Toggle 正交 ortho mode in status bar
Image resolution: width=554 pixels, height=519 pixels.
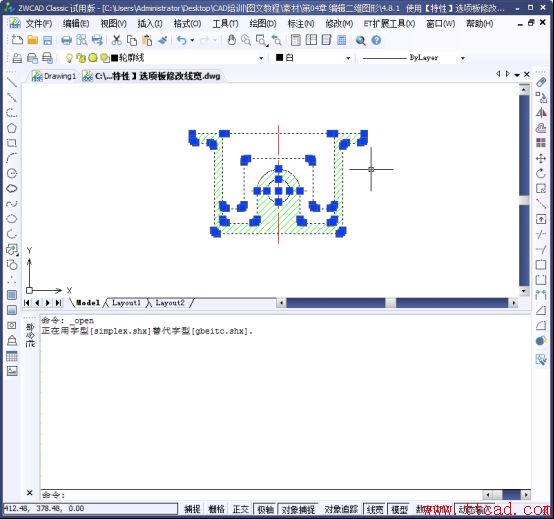[241, 509]
